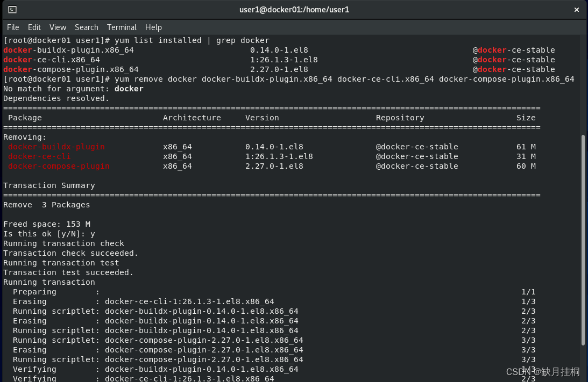This screenshot has width=588, height=382.
Task: Open the View menu
Action: (x=58, y=27)
